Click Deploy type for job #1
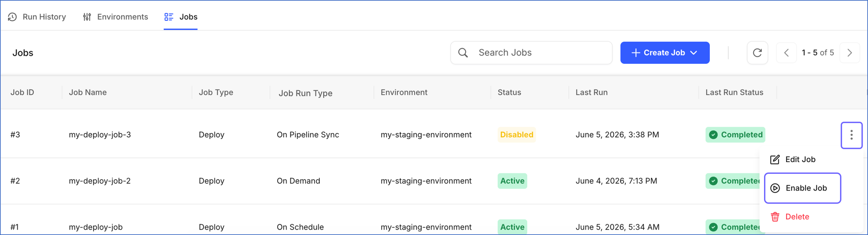Screen dimensions: 868x235 pos(212,227)
